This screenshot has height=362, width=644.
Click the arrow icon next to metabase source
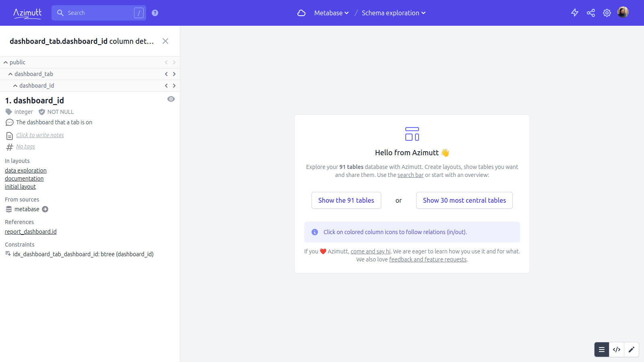45,209
